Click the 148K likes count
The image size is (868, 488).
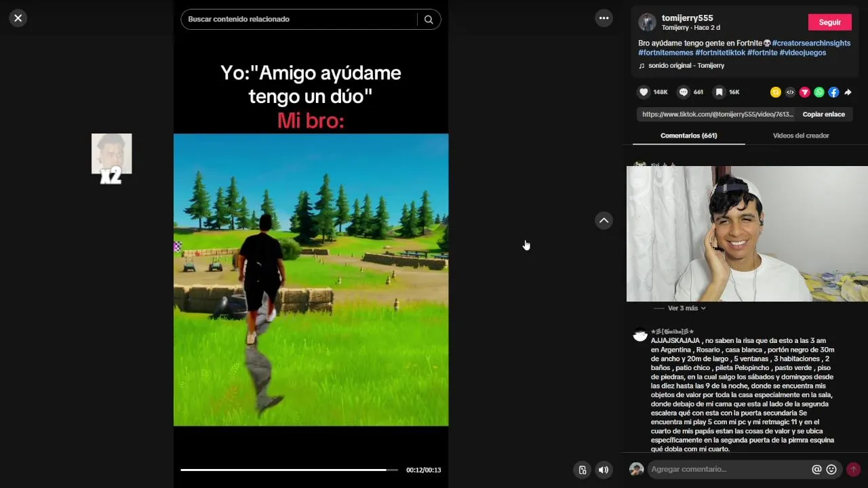click(x=660, y=92)
